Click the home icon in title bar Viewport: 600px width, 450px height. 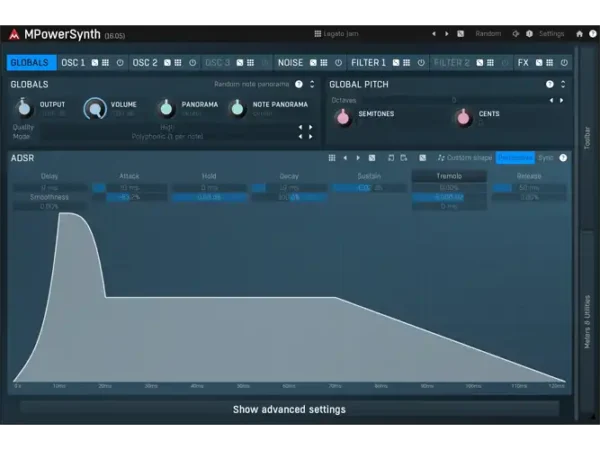(x=579, y=34)
